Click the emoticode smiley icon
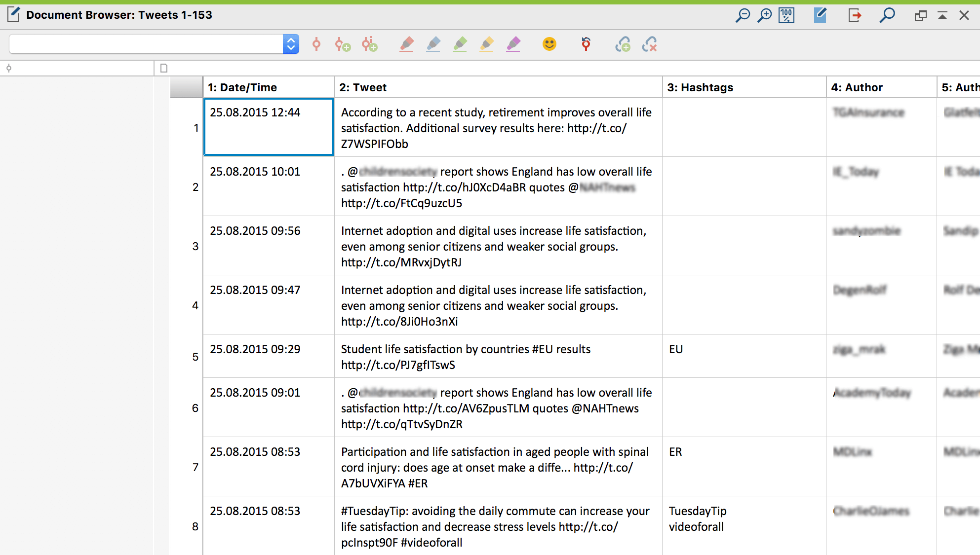The image size is (980, 555). [x=549, y=44]
